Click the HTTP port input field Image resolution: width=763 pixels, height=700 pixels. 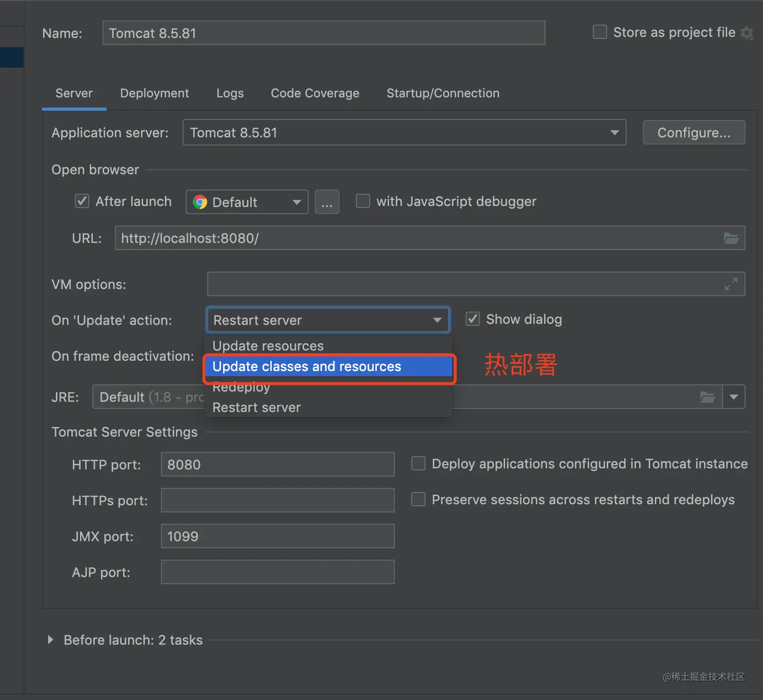click(x=277, y=464)
